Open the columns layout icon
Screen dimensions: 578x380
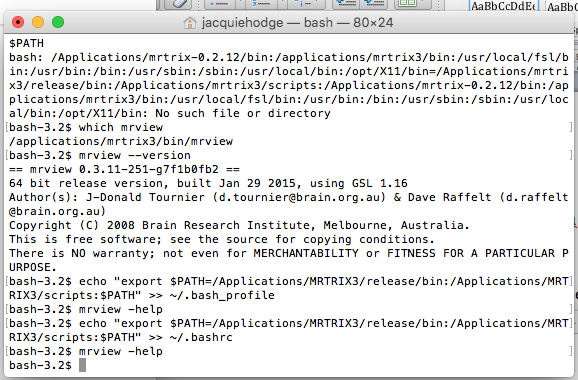click(408, 3)
